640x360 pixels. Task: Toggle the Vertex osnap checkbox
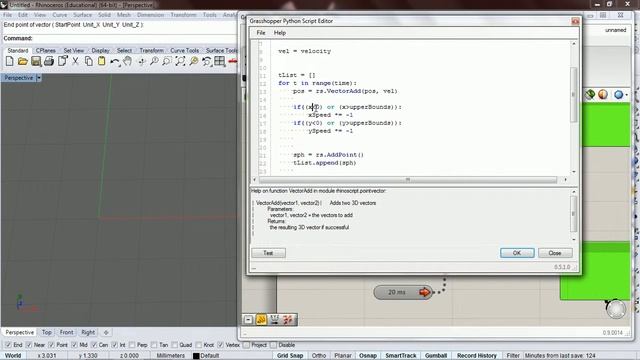click(221, 345)
